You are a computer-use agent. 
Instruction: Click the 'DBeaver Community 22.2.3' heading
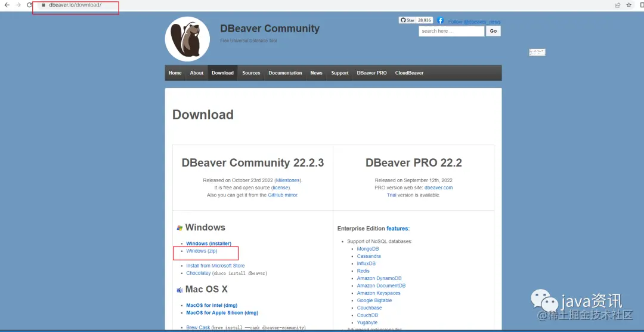click(253, 163)
